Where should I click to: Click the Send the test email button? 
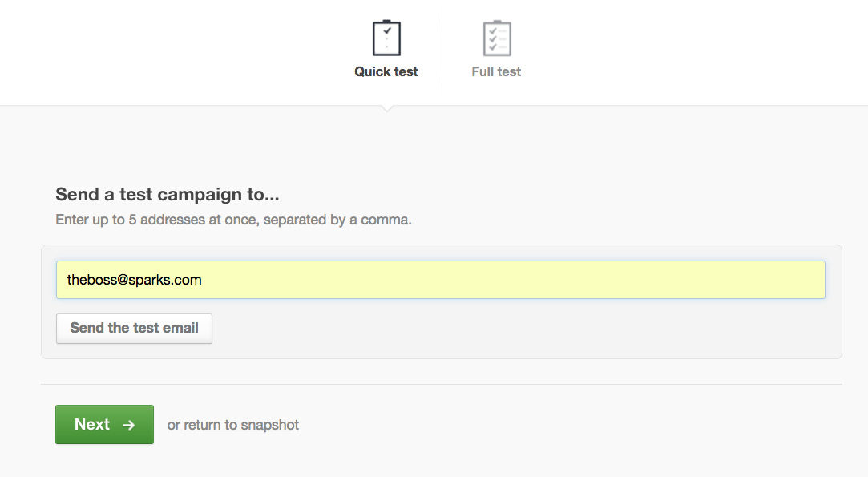pos(134,329)
